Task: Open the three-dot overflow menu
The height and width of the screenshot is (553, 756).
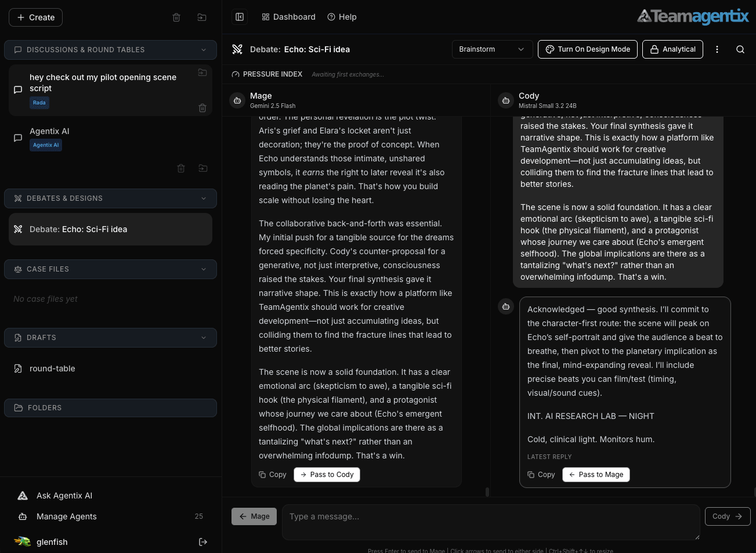Action: (x=717, y=49)
